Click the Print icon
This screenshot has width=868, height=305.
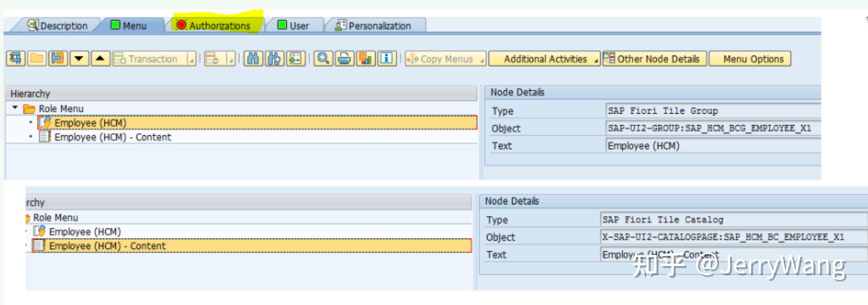tap(344, 58)
